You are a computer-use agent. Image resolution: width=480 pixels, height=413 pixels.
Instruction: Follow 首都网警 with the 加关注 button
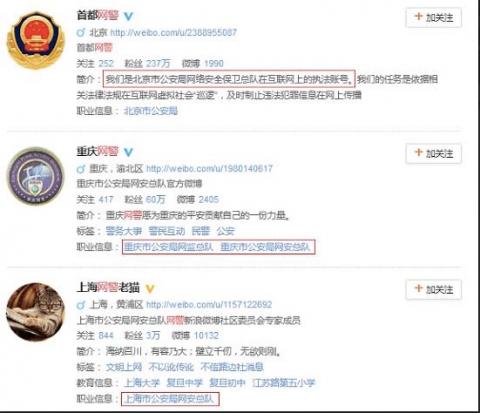pyautogui.click(x=434, y=18)
